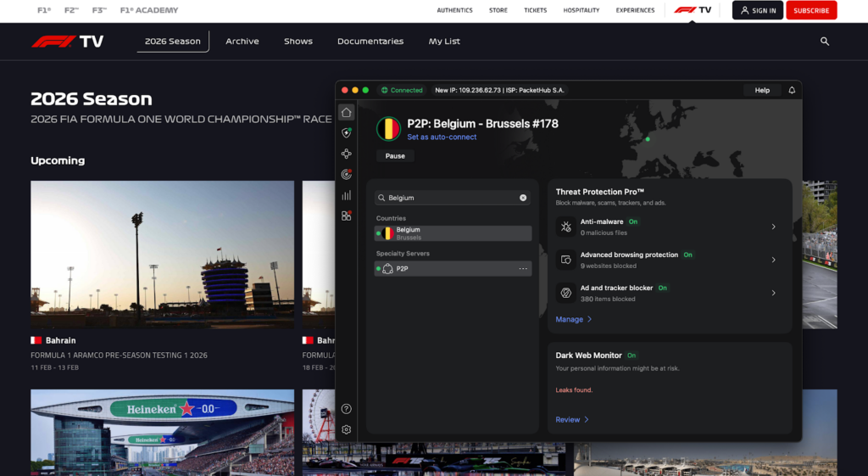The width and height of the screenshot is (868, 476).
Task: Click the Sign In button
Action: (757, 10)
